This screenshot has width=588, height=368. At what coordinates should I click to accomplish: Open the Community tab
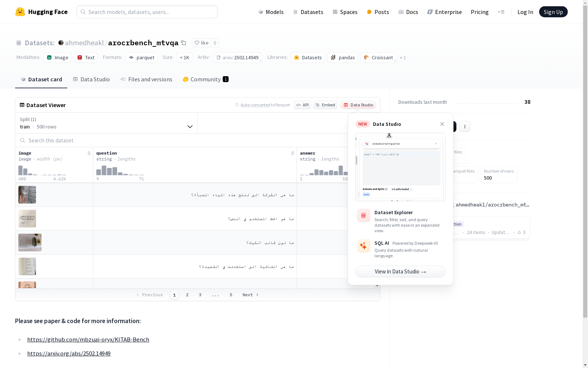[x=205, y=79]
